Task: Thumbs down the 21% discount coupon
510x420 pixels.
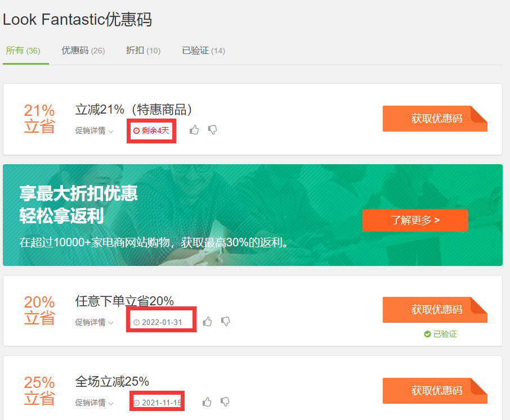Action: click(212, 130)
